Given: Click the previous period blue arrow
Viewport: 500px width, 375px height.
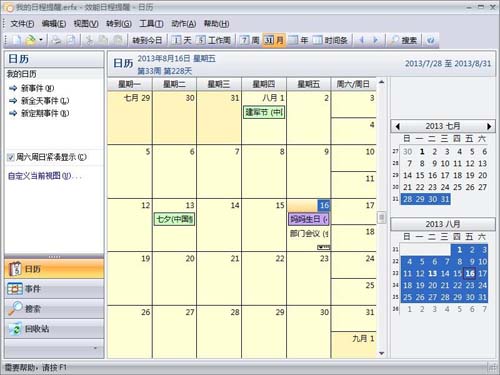Looking at the screenshot, I should click(x=362, y=40).
